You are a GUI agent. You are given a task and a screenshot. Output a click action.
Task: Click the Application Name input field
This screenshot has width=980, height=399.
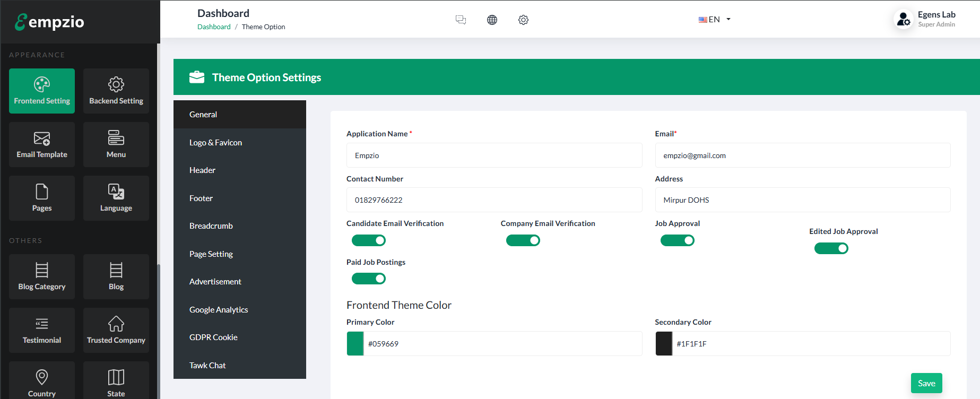click(x=494, y=155)
